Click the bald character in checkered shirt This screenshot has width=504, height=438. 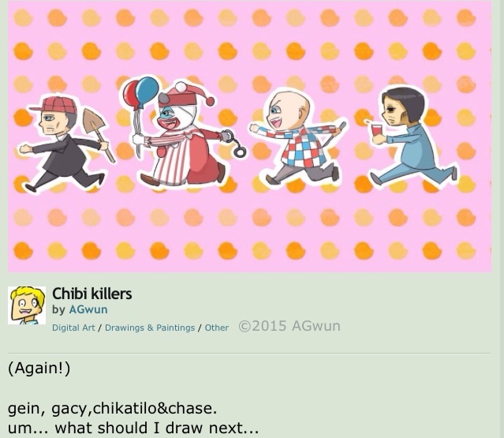[297, 137]
